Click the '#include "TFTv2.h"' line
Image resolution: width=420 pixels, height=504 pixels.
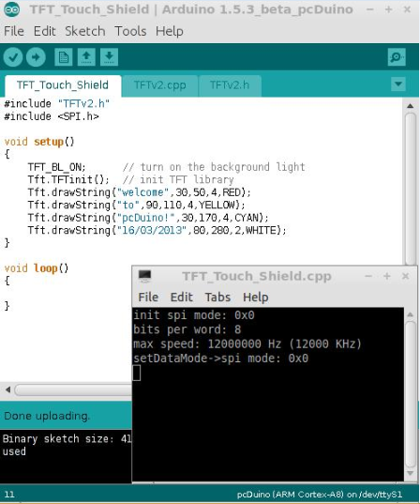click(57, 104)
